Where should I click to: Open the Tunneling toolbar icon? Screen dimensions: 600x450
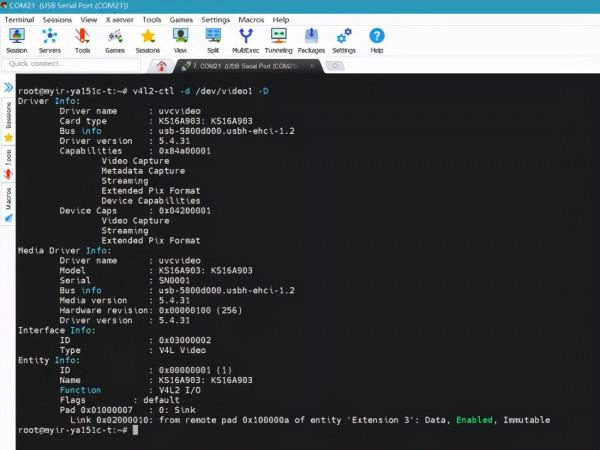(x=279, y=41)
